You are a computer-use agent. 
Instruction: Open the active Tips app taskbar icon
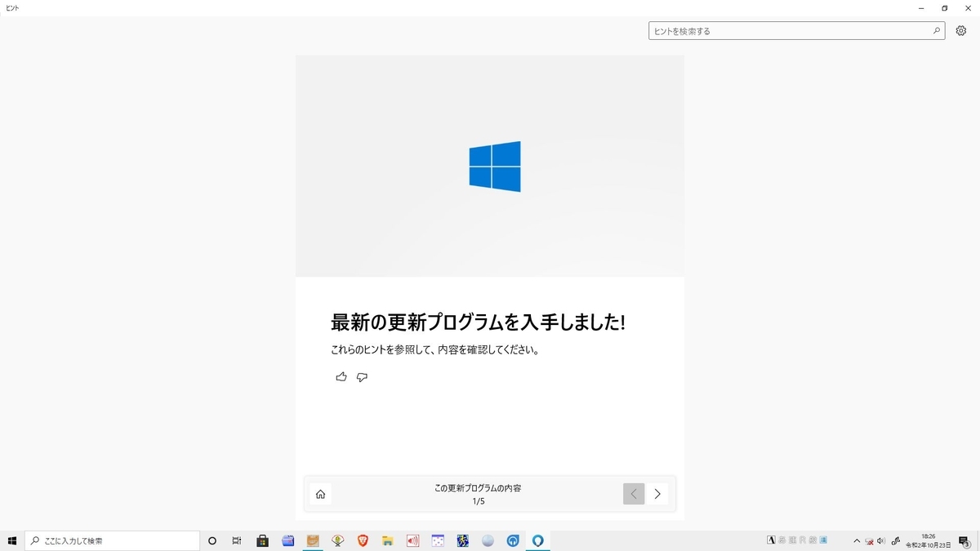538,540
